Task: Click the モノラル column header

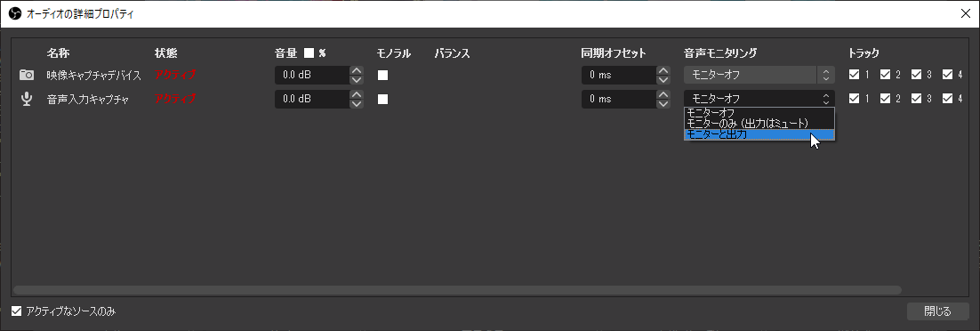Action: coord(394,53)
